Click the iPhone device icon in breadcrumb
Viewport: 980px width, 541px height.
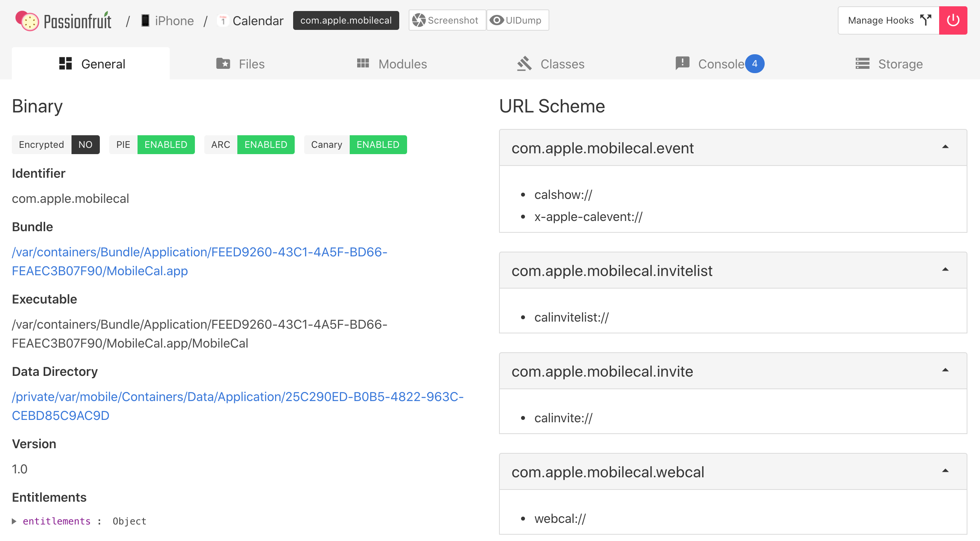pyautogui.click(x=145, y=20)
